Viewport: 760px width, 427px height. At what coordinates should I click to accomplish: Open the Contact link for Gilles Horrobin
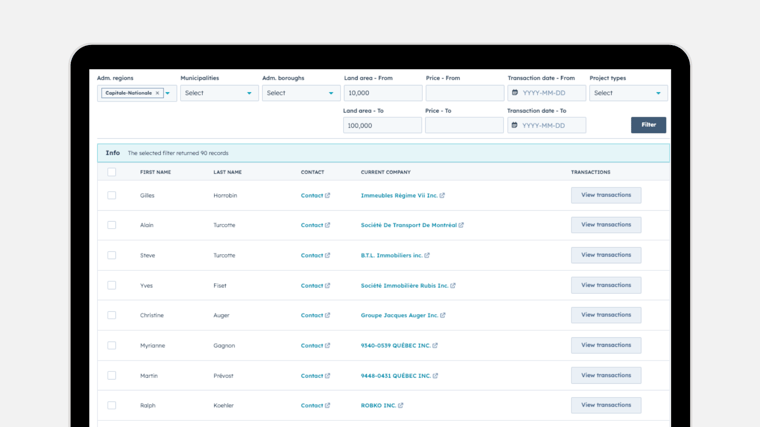[x=315, y=195]
